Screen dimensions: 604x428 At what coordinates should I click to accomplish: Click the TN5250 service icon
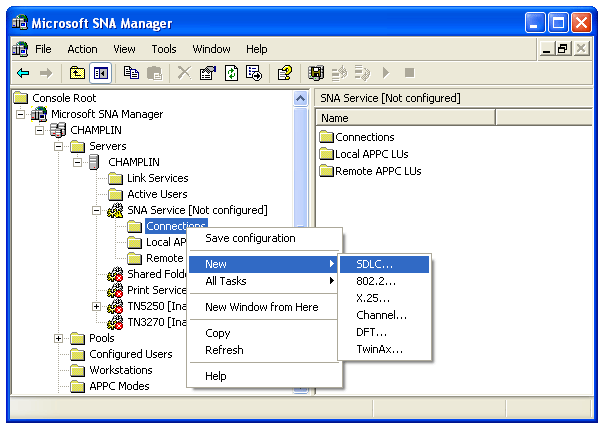pos(115,306)
